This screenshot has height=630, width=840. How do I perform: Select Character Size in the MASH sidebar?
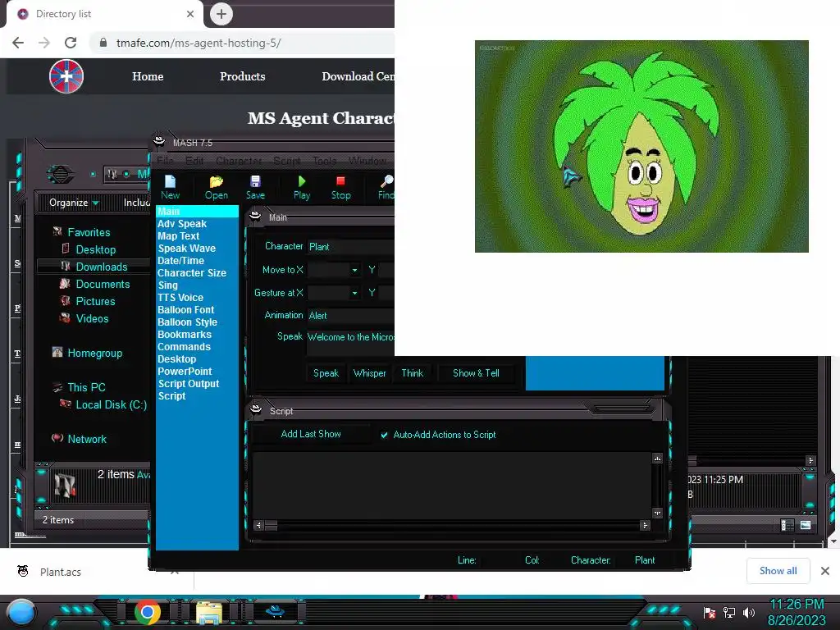pos(192,273)
